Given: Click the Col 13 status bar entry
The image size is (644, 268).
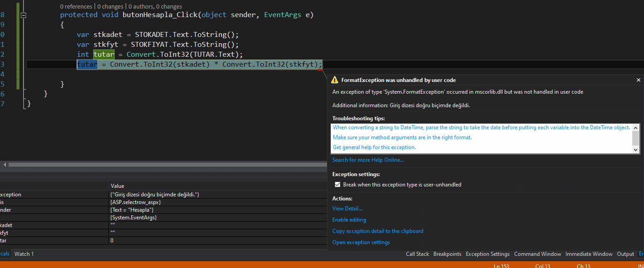Looking at the screenshot, I should click(543, 266).
